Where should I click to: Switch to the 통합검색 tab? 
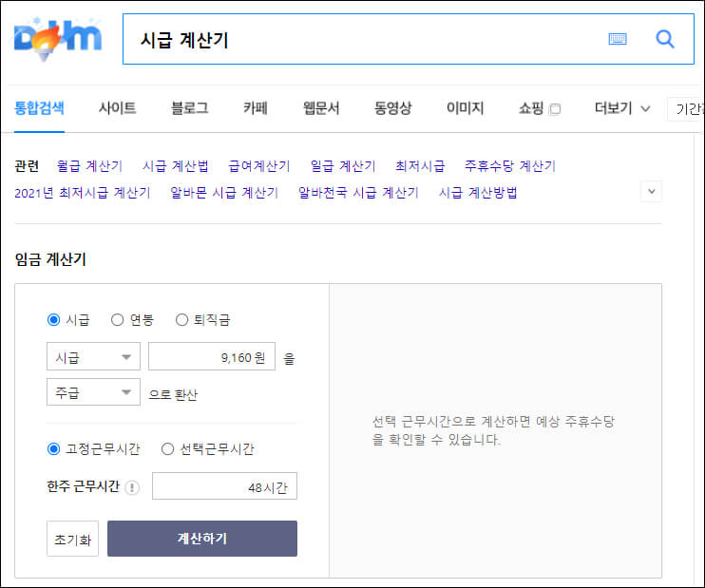(39, 108)
